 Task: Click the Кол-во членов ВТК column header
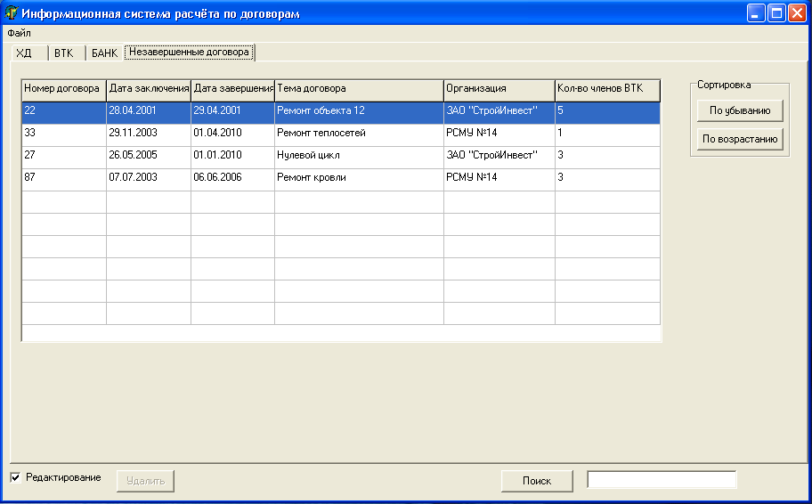pyautogui.click(x=607, y=90)
